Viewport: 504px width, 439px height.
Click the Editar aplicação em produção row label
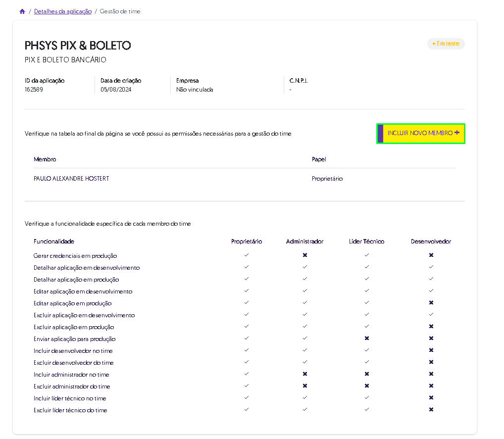click(73, 304)
